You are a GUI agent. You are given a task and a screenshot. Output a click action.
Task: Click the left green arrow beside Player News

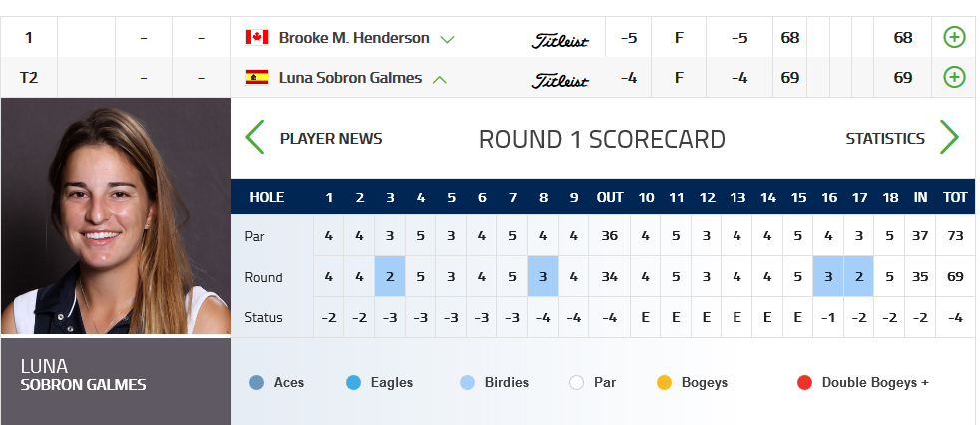click(x=255, y=138)
